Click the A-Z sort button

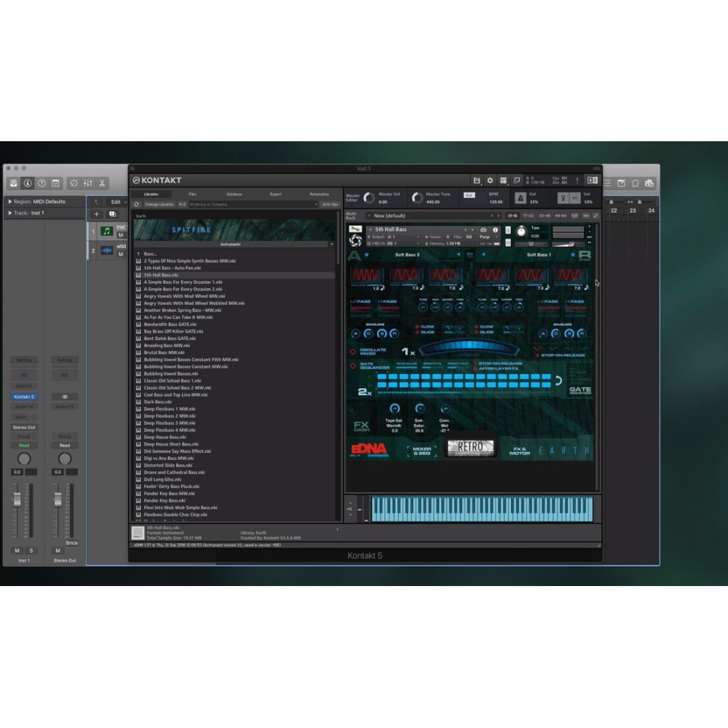click(x=183, y=205)
